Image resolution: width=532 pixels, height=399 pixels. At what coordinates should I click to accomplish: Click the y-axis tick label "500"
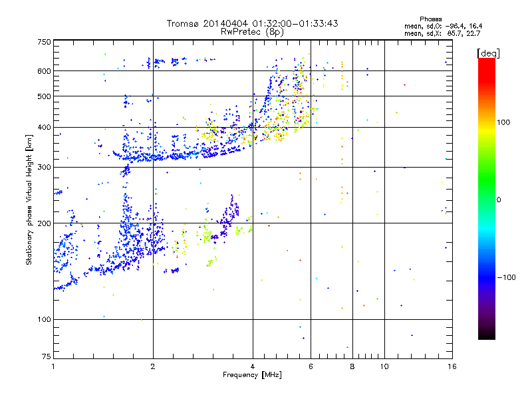click(x=44, y=96)
